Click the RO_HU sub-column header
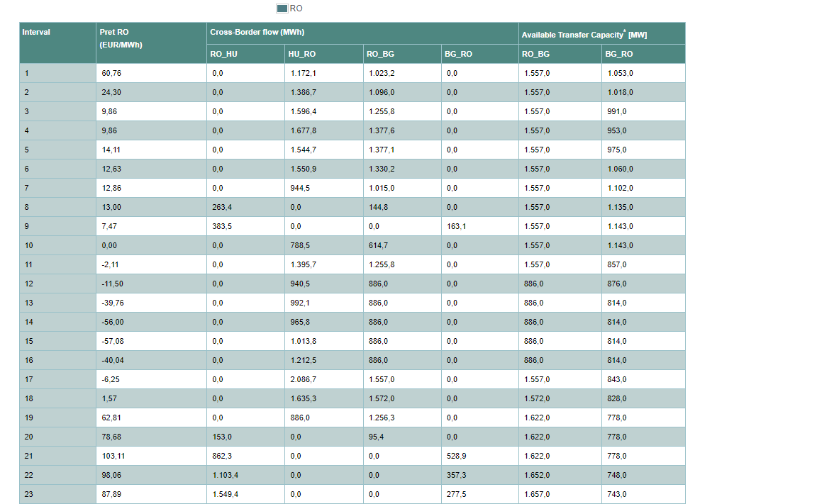This screenshot has height=504, width=817. click(224, 54)
